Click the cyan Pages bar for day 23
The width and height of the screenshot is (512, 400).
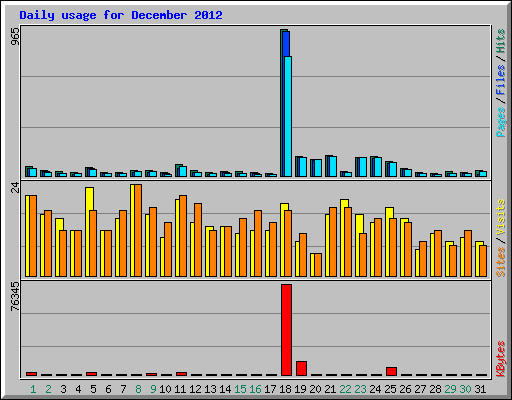point(363,167)
